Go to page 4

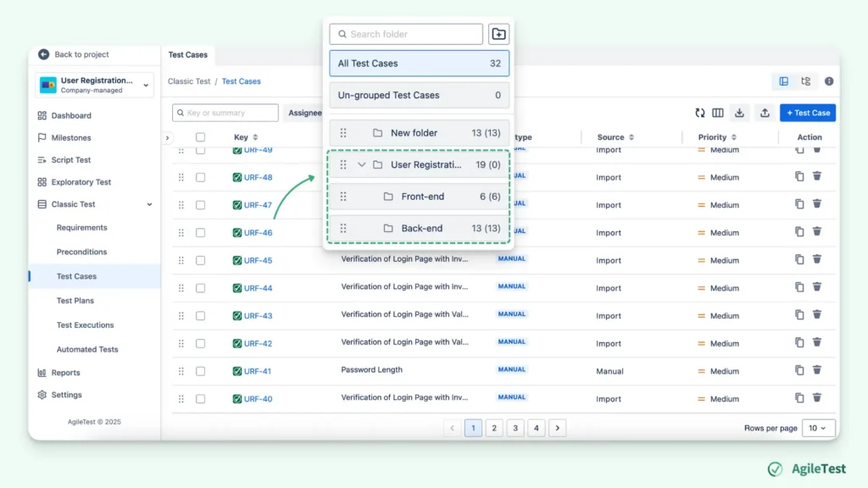point(537,428)
